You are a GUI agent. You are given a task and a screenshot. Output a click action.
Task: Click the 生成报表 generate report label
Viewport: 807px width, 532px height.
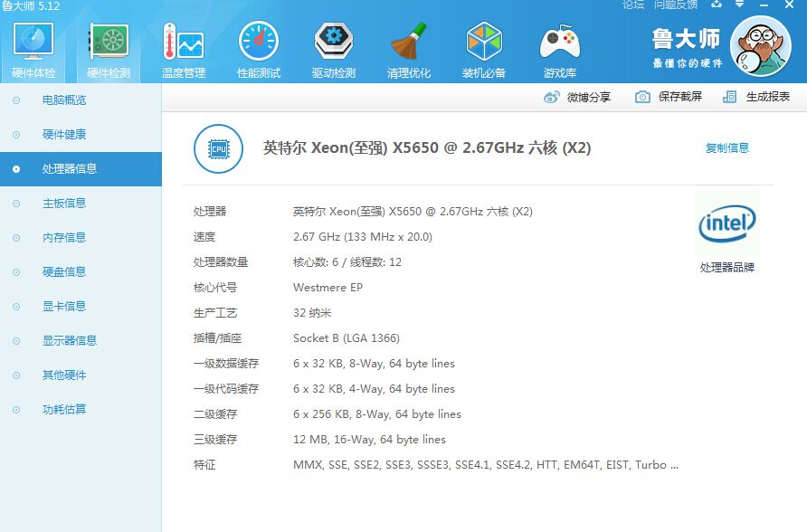click(x=768, y=97)
